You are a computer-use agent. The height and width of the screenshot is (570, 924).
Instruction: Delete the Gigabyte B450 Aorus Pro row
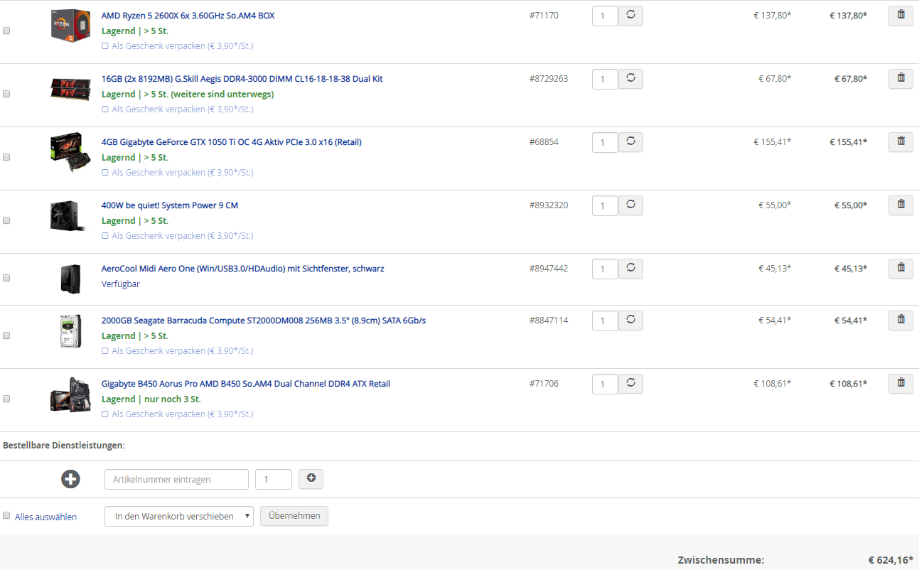coord(901,384)
